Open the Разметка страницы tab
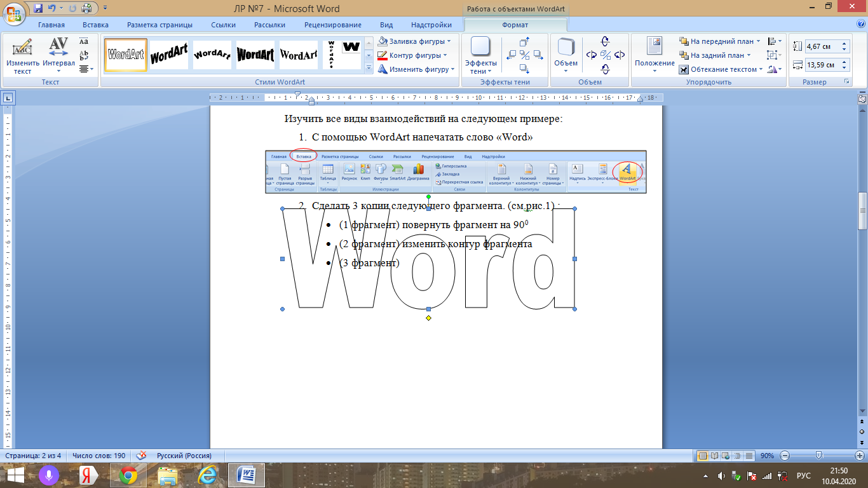 point(159,25)
